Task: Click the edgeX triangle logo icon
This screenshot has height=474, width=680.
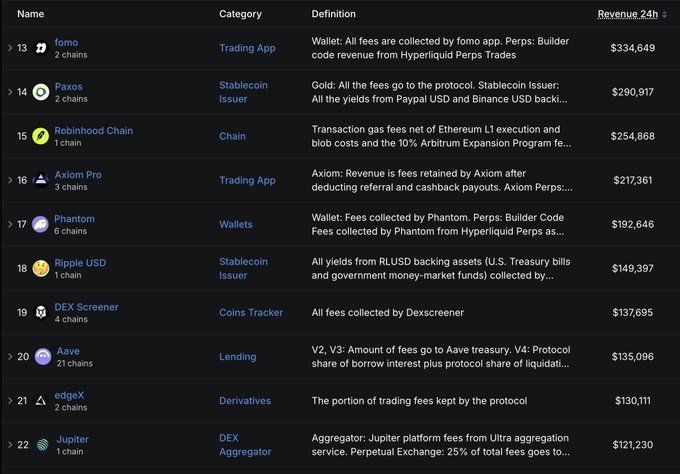Action: [x=41, y=401]
